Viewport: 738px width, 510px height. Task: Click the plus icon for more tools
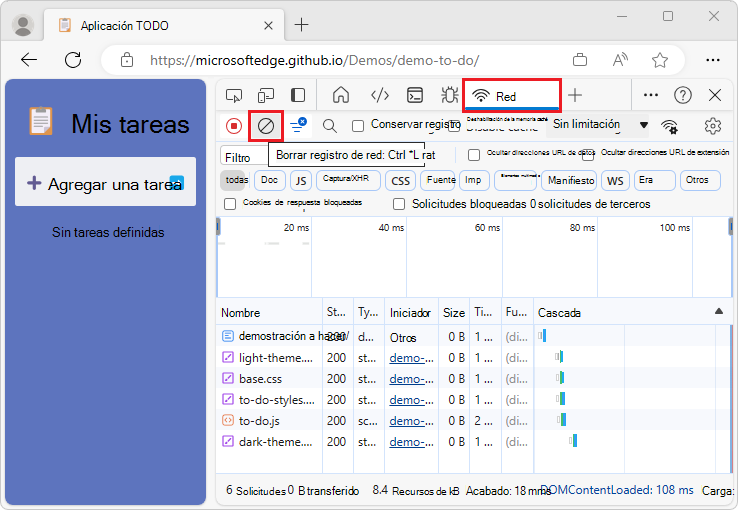click(x=575, y=96)
